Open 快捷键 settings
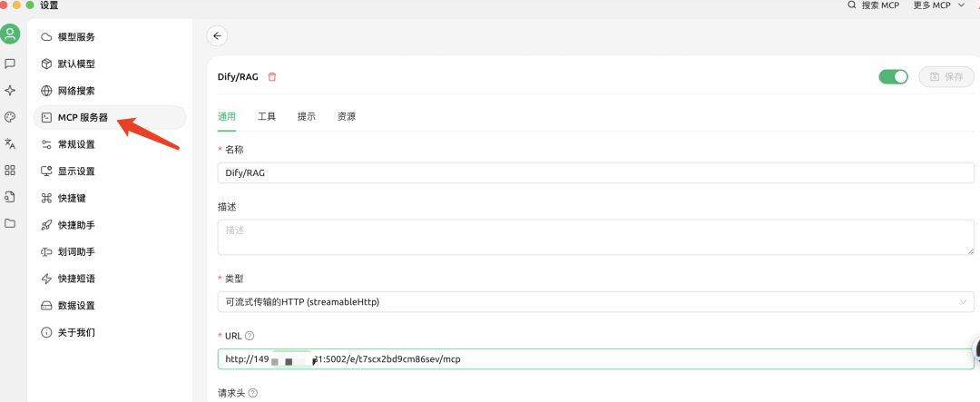Image resolution: width=980 pixels, height=402 pixels. [x=110, y=198]
